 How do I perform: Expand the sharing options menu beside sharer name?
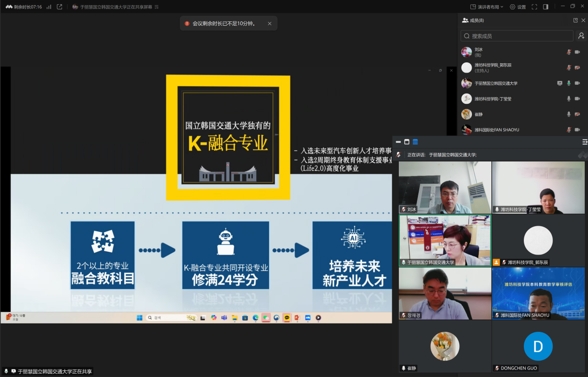click(156, 7)
